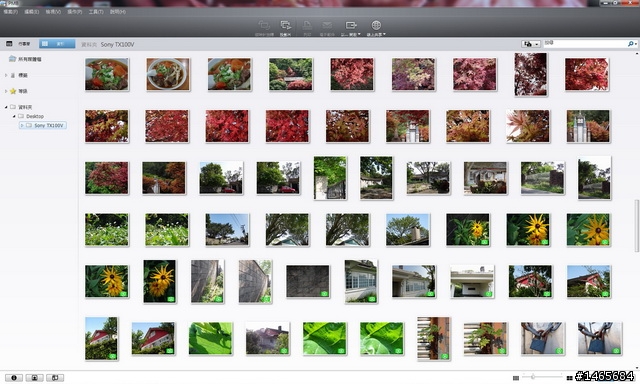Select the blue index view tab
640x384 pixels.
click(x=57, y=44)
